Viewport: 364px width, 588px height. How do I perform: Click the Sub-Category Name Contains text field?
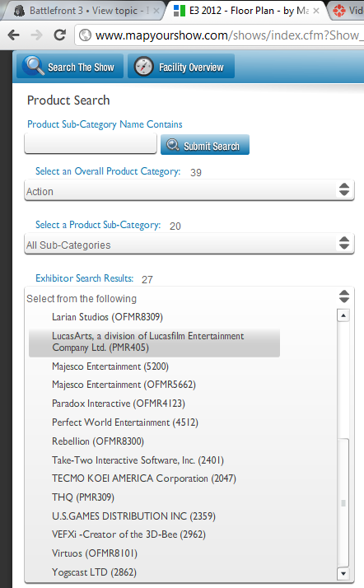91,143
